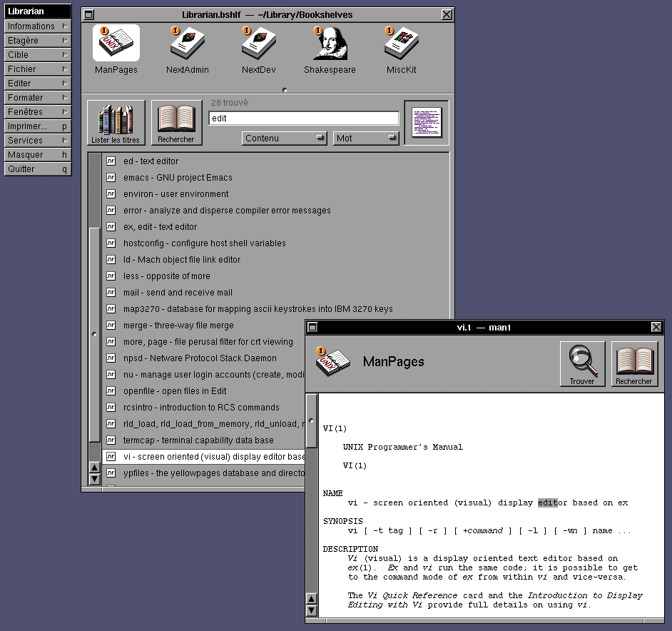The height and width of the screenshot is (631, 672).
Task: Click file icon beside 'vi - screen oriented' entry
Action: coord(111,456)
